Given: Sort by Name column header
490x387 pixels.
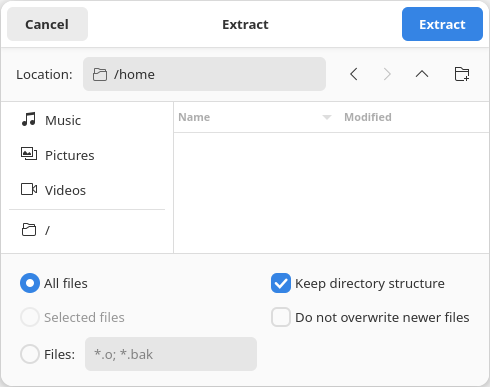Looking at the screenshot, I should coord(255,117).
